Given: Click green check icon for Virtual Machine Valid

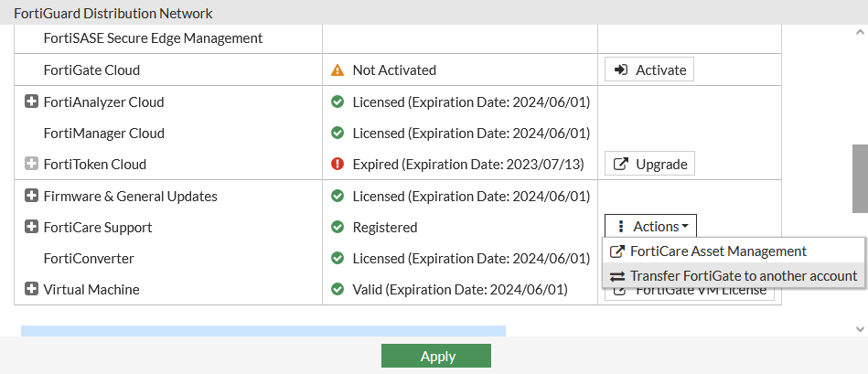Looking at the screenshot, I should click(x=338, y=290).
